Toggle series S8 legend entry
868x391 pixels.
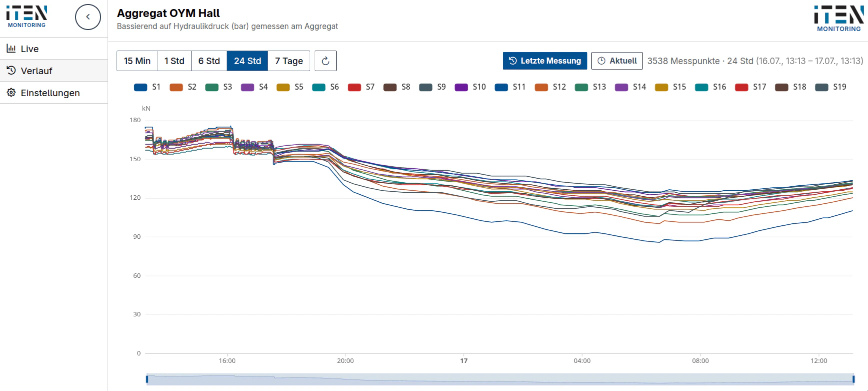[397, 87]
